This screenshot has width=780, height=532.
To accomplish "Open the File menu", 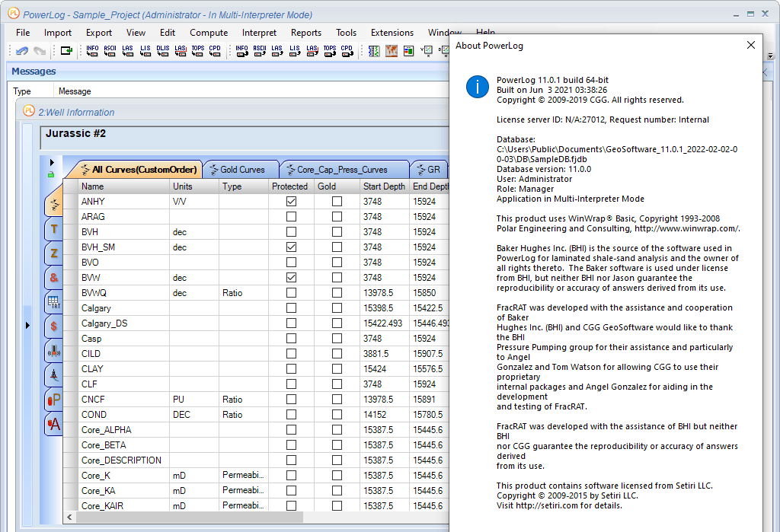I will (x=23, y=33).
